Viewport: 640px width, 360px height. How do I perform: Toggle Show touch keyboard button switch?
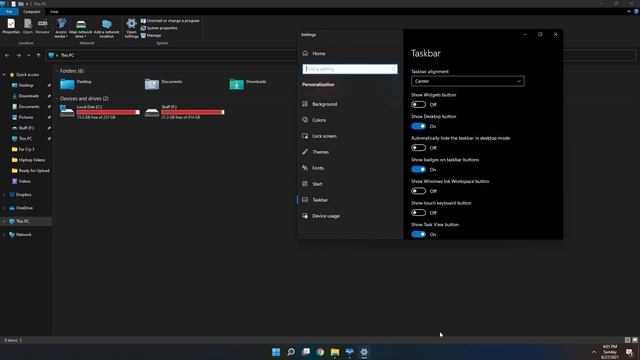tap(418, 213)
